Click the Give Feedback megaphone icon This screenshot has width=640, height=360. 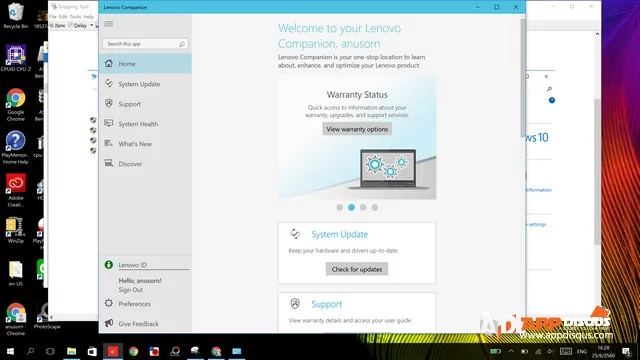pos(109,323)
